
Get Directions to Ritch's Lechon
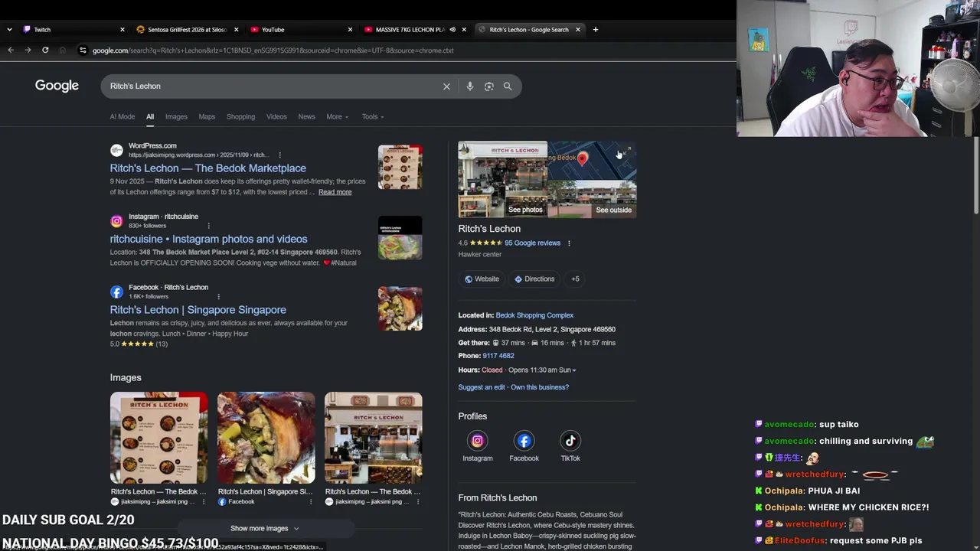(x=534, y=279)
